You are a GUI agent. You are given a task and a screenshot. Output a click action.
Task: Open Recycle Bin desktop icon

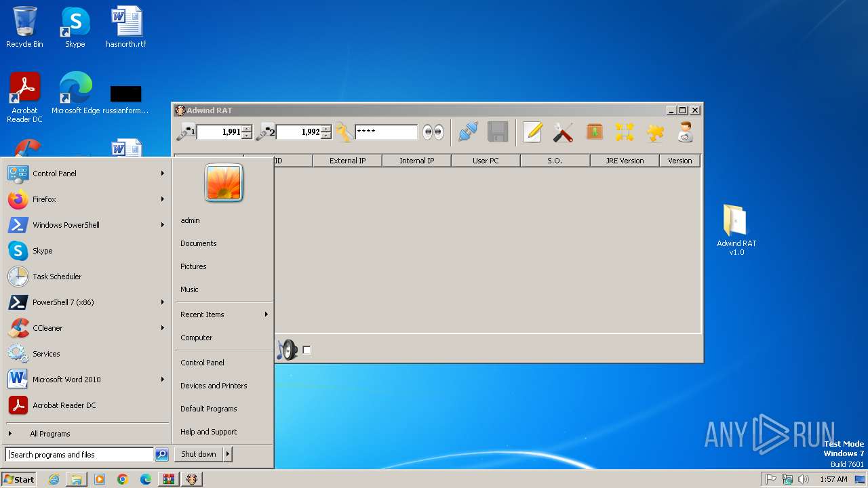(x=24, y=27)
